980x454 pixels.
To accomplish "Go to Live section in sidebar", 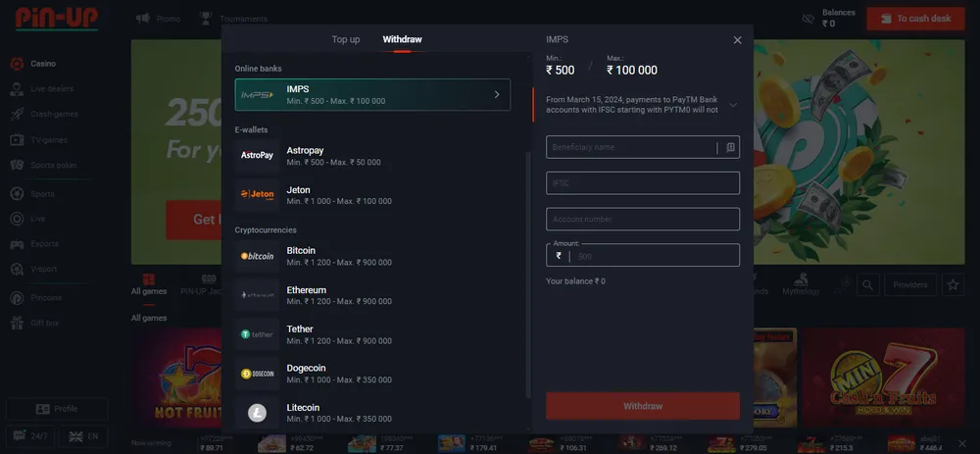I will pyautogui.click(x=28, y=219).
